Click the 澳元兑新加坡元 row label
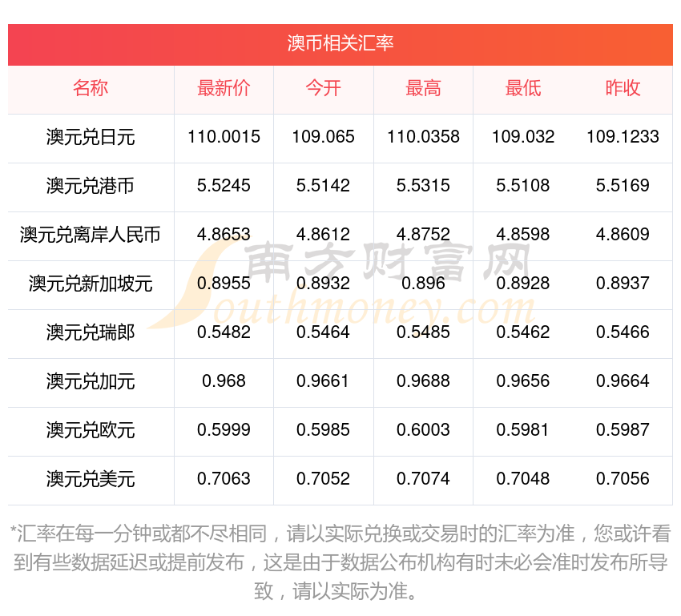681x616 pixels. point(91,284)
